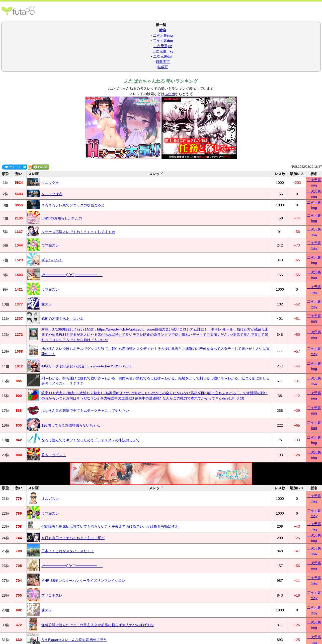Click the 勢い column header in first table
This screenshot has height=644, width=322.
pos(19,174)
